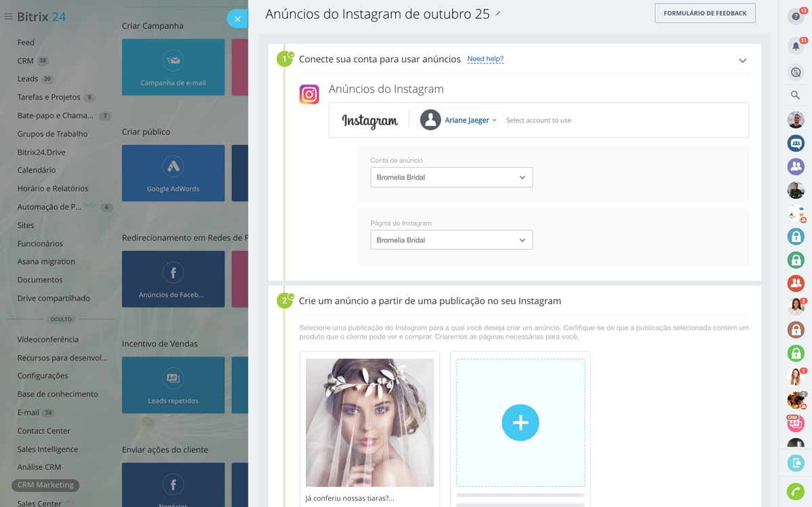This screenshot has height=507, width=812.
Task: Open the Conta de anúncio dropdown
Action: pos(451,177)
